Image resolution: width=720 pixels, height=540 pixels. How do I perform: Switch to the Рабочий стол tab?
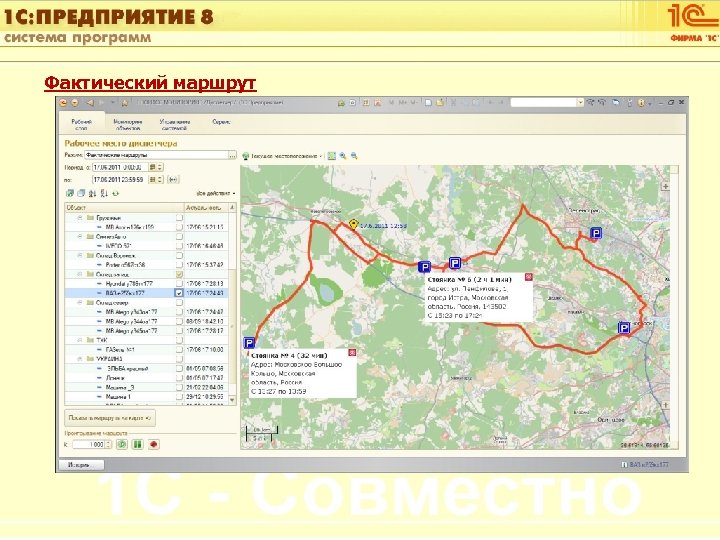81,124
